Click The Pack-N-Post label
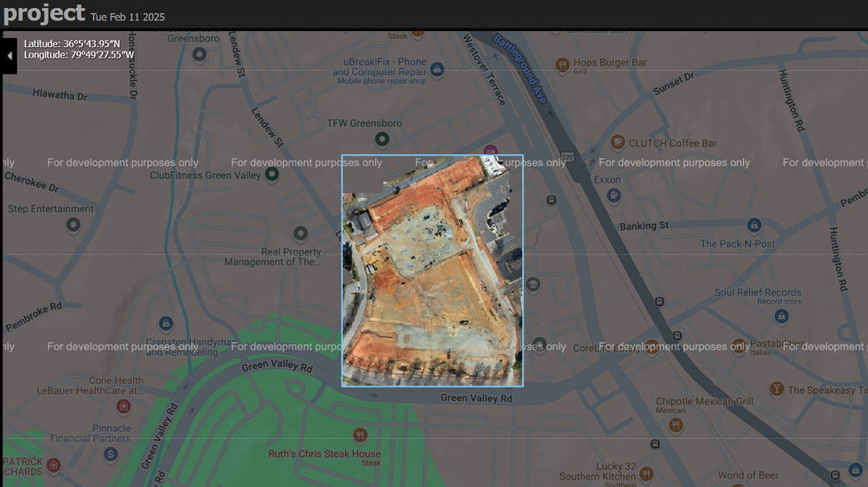The height and width of the screenshot is (487, 868). [738, 244]
